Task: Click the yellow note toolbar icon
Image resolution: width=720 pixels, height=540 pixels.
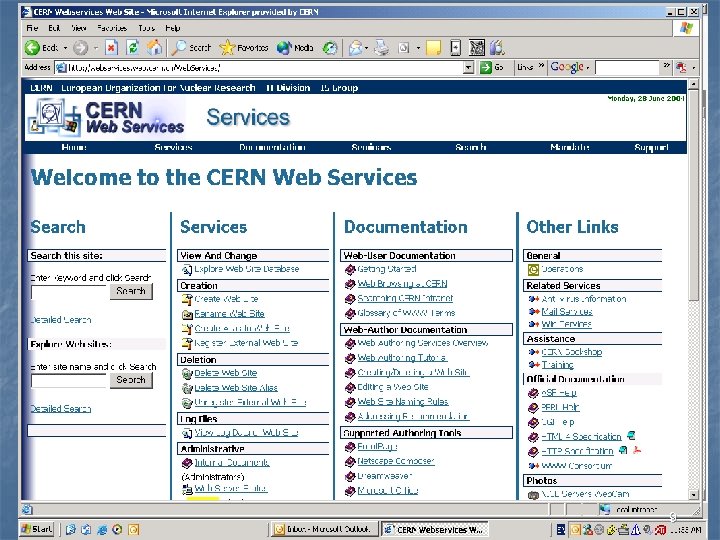Action: [x=433, y=47]
